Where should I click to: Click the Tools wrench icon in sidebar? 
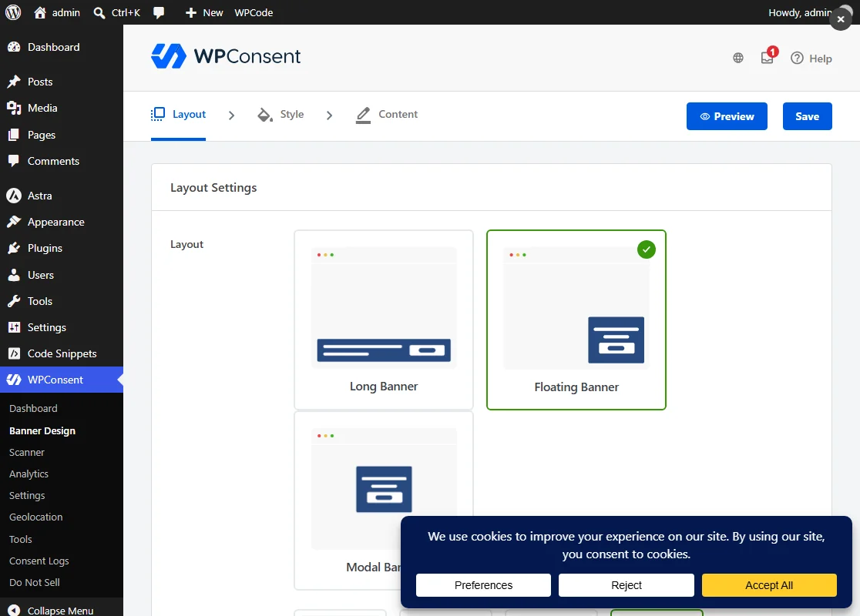click(14, 301)
